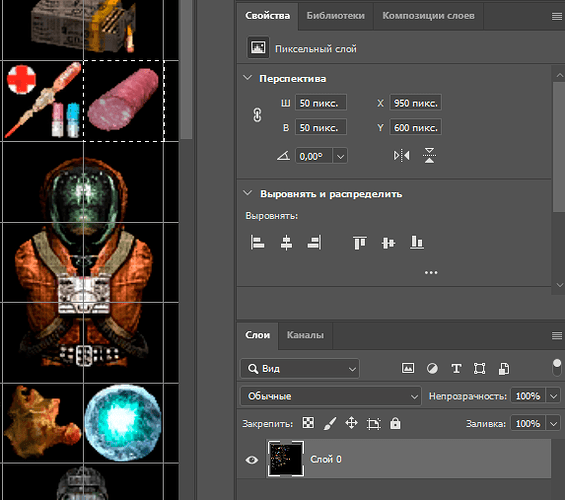Lock transparent pixels
The height and width of the screenshot is (500, 565).
[308, 423]
